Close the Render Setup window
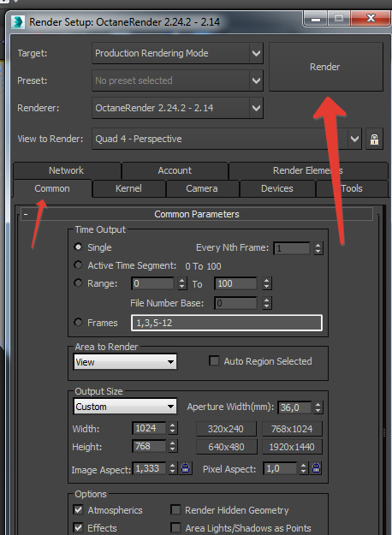 point(371,18)
